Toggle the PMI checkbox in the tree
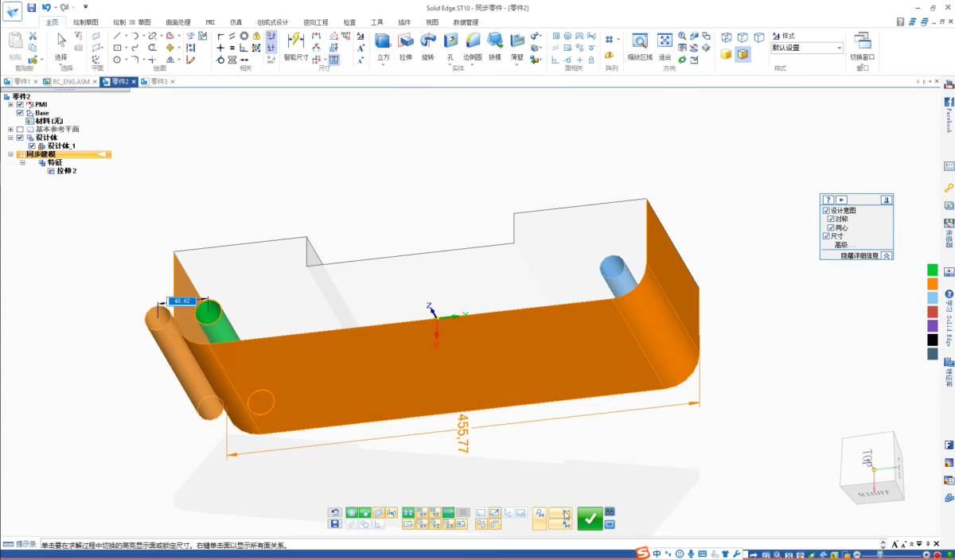The image size is (955, 560). [20, 104]
